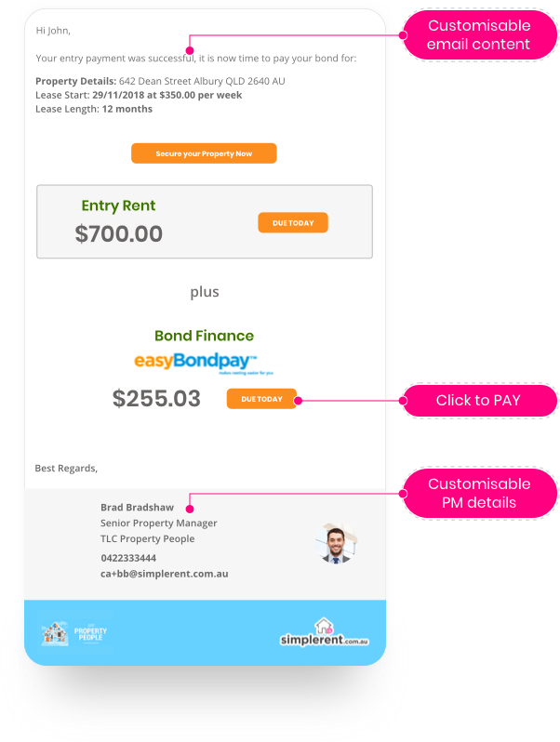Screen dimensions: 560x742
Task: Click the pink dot above 'successful' text
Action: tap(190, 50)
